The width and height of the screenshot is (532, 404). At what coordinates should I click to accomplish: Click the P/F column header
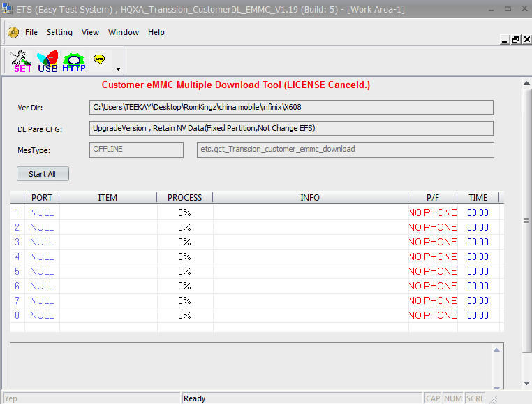(x=433, y=197)
